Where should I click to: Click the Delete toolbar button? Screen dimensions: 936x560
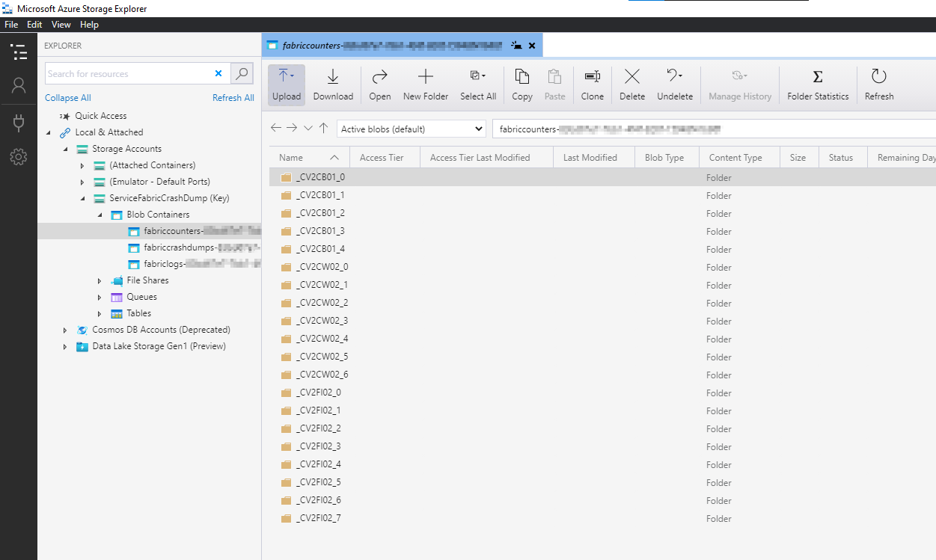[632, 84]
